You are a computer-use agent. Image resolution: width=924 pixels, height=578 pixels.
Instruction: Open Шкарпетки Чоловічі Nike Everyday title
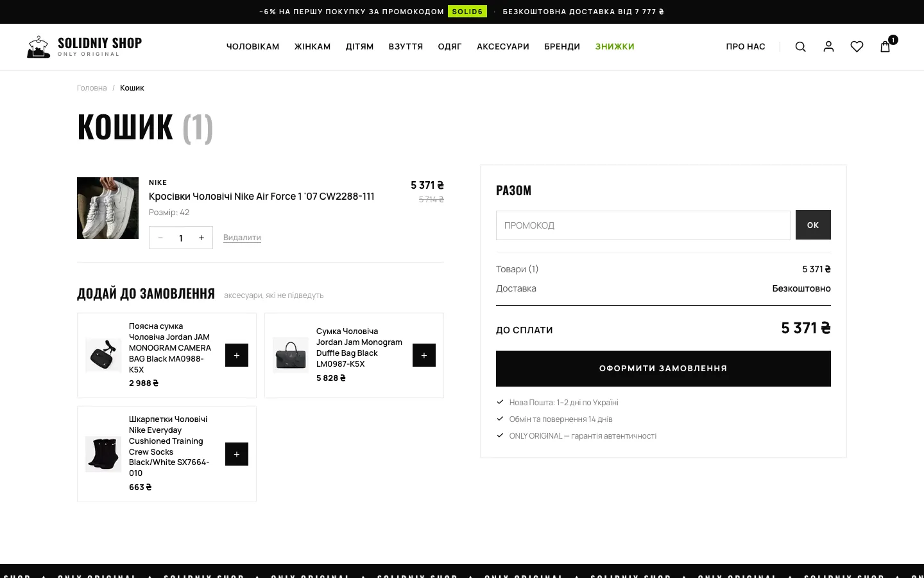point(169,446)
